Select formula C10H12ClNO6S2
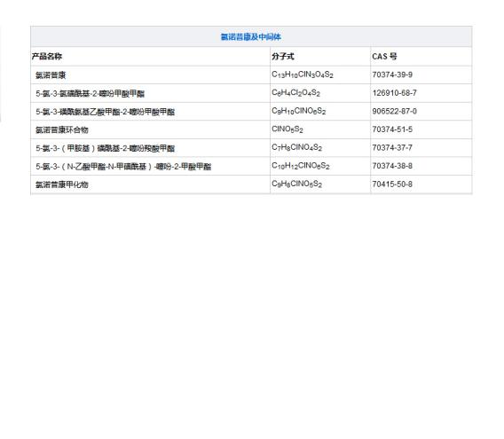The image size is (504, 439). point(301,166)
